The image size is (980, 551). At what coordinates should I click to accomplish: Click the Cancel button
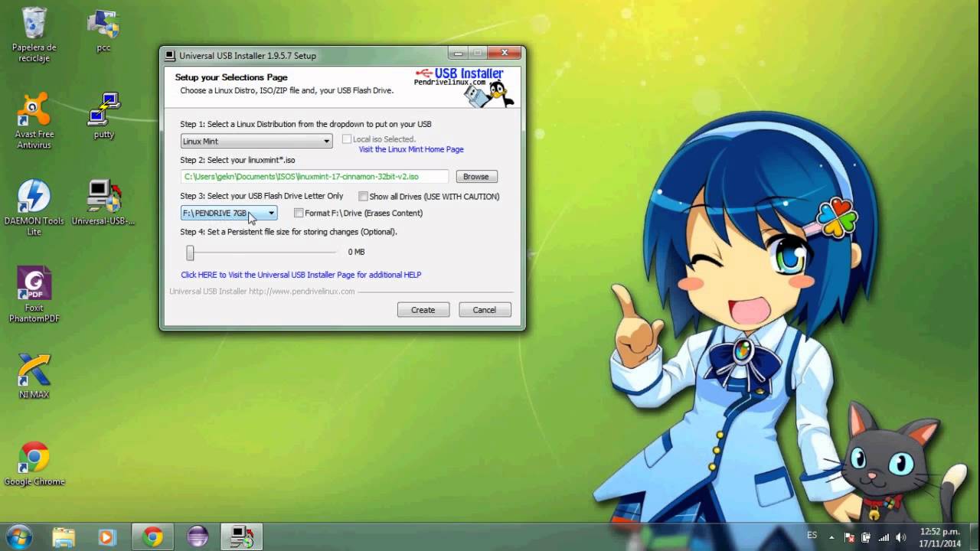[485, 310]
